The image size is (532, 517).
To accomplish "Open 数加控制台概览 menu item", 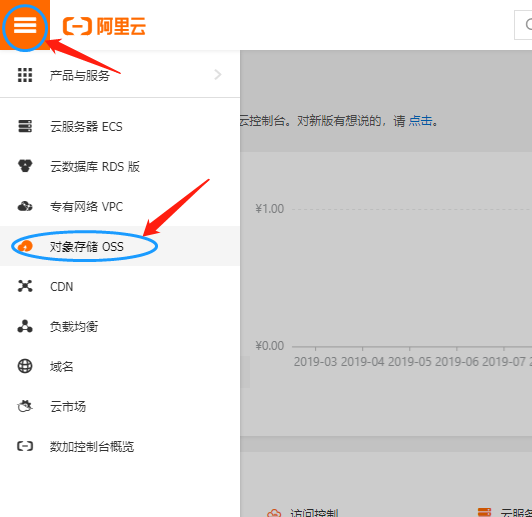I will pyautogui.click(x=92, y=447).
